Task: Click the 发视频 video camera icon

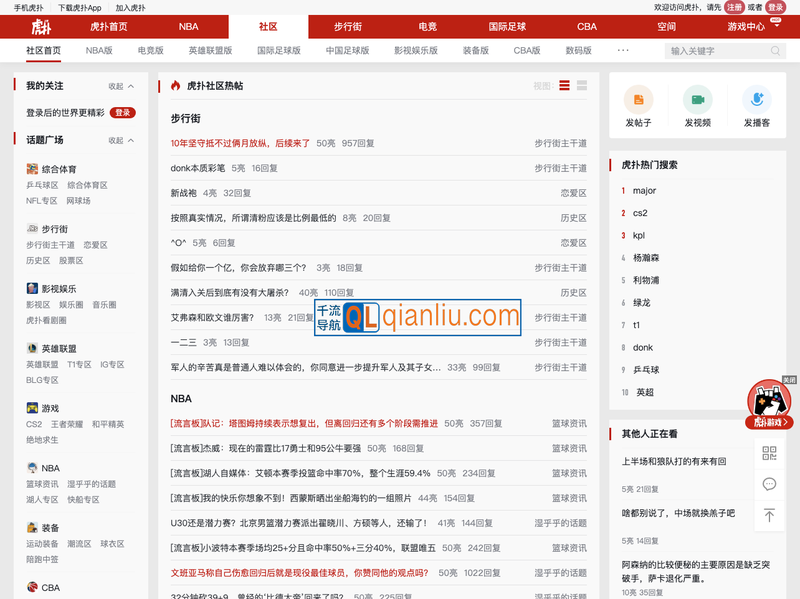Action: (697, 99)
